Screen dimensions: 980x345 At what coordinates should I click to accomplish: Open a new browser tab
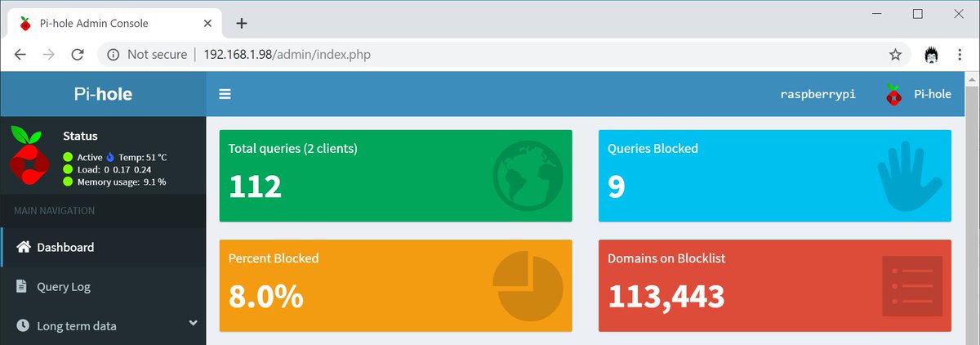241,23
